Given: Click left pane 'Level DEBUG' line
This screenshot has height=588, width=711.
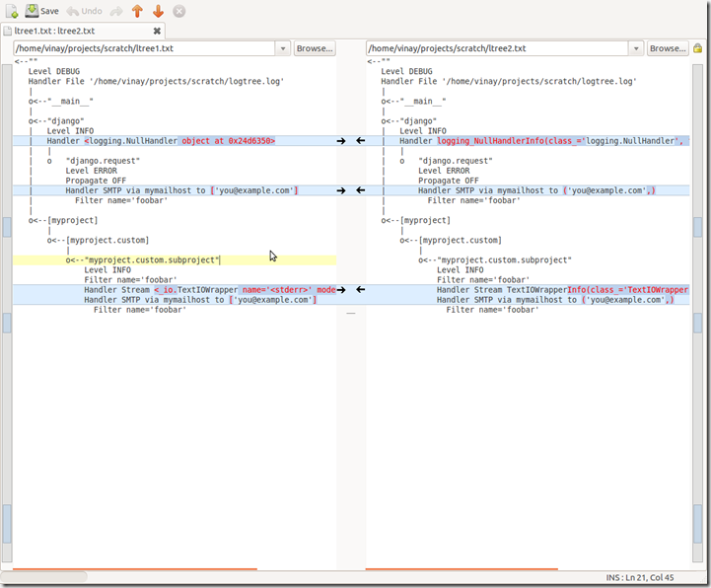Looking at the screenshot, I should pyautogui.click(x=54, y=71).
